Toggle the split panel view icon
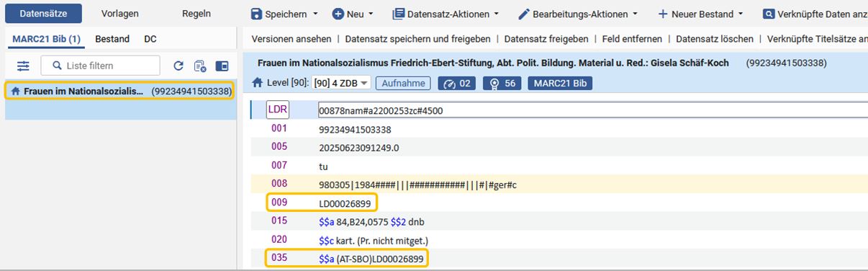The image size is (868, 271). click(x=222, y=66)
